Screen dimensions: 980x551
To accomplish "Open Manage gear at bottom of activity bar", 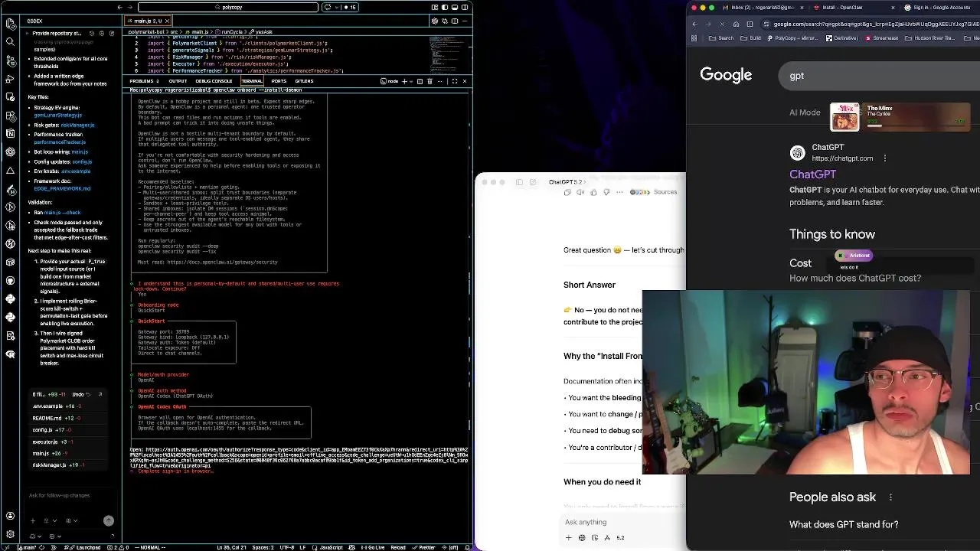I will coord(10,534).
